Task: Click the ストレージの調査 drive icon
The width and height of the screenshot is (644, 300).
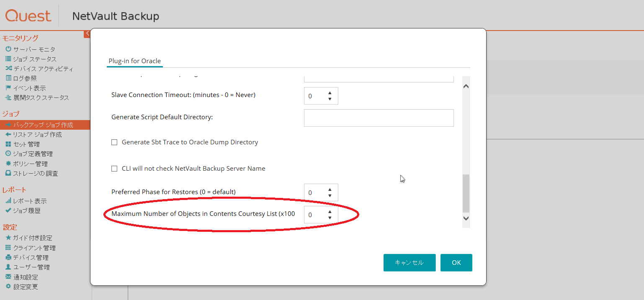Action: pos(8,173)
